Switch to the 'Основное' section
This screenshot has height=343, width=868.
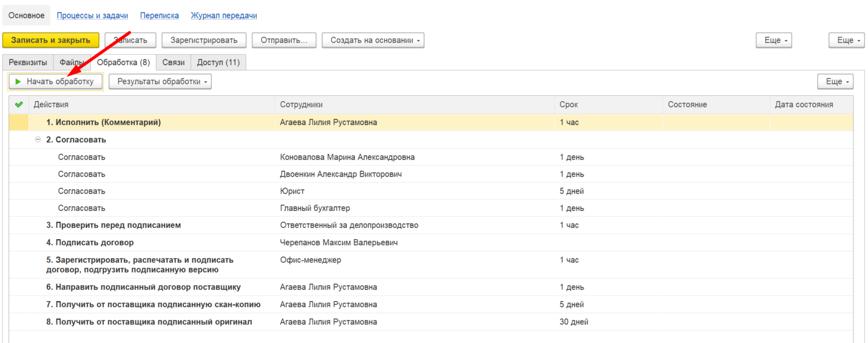[x=27, y=15]
